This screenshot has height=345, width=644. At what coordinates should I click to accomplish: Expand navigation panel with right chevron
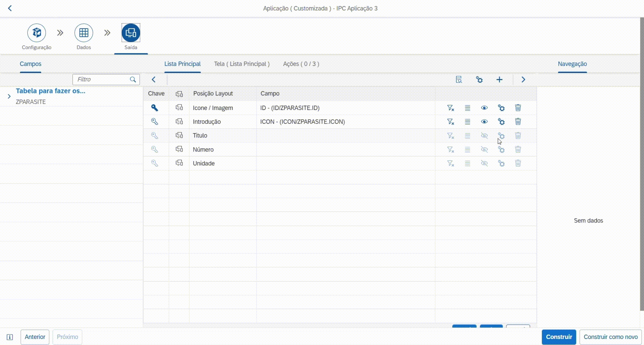(523, 80)
